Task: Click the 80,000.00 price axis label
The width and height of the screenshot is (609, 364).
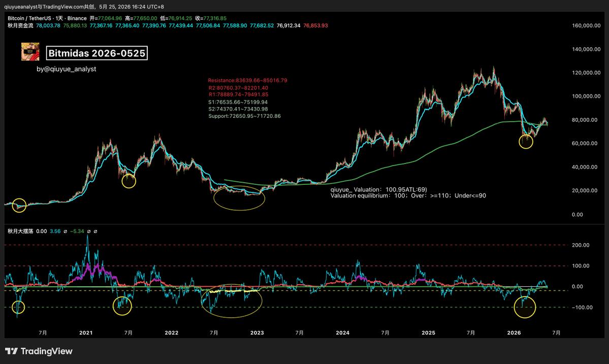Action: (x=585, y=120)
